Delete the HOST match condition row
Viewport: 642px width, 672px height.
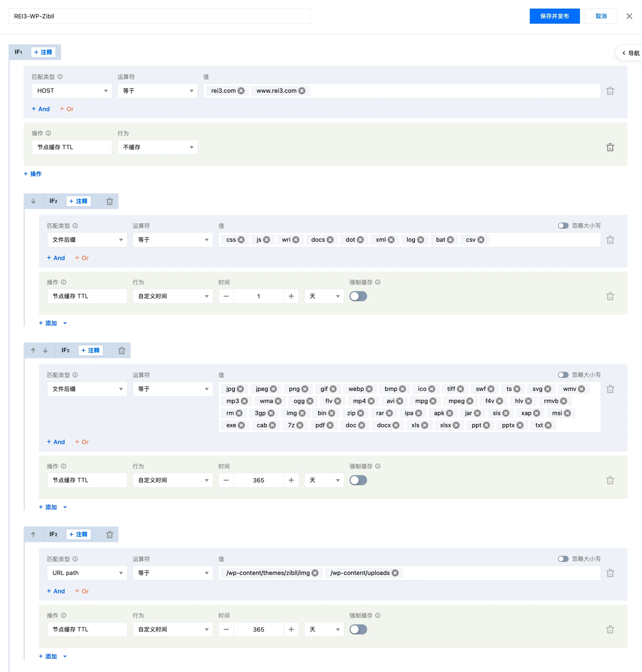[x=610, y=91]
